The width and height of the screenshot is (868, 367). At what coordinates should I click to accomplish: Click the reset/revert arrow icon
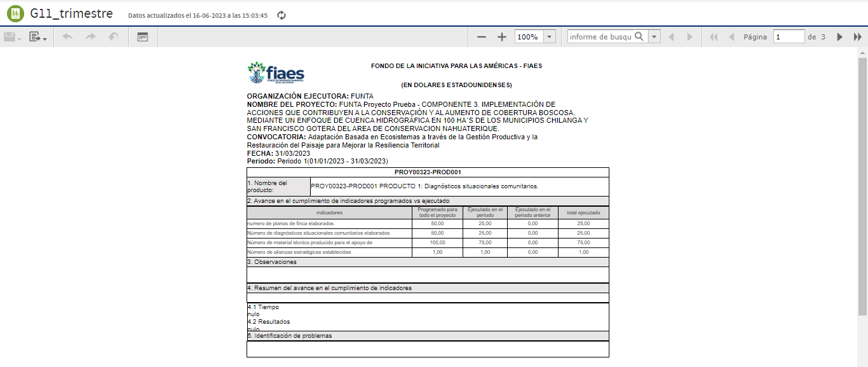114,38
